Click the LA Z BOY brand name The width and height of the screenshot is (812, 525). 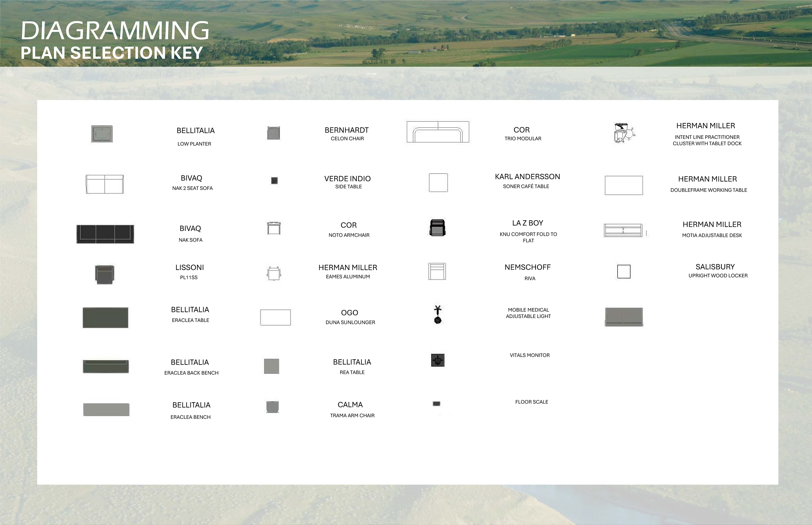tap(527, 223)
